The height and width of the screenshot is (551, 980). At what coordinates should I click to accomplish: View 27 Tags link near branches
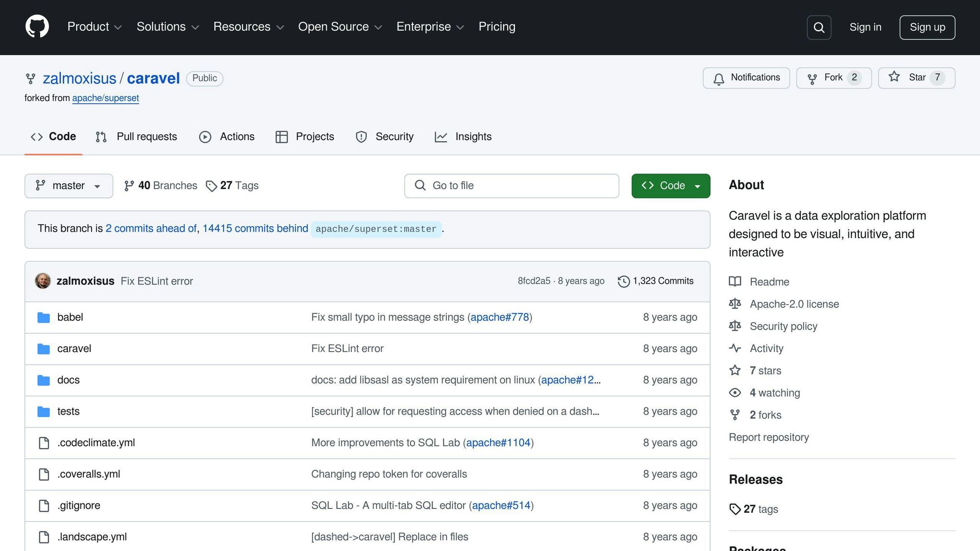(232, 186)
